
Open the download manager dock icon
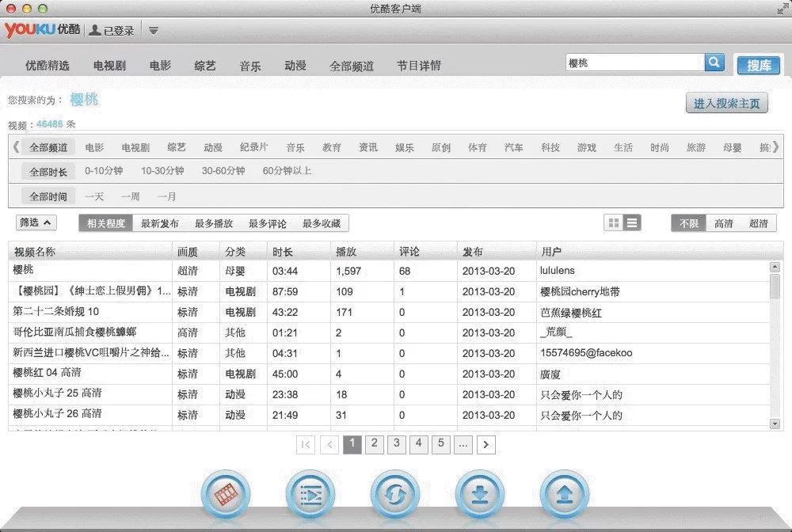pyautogui.click(x=480, y=494)
